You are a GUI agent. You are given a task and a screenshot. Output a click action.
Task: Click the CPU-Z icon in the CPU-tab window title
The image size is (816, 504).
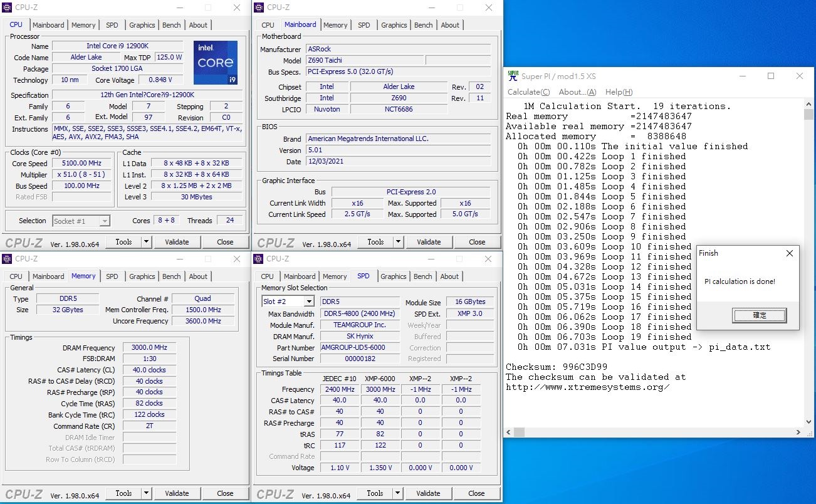click(x=7, y=8)
